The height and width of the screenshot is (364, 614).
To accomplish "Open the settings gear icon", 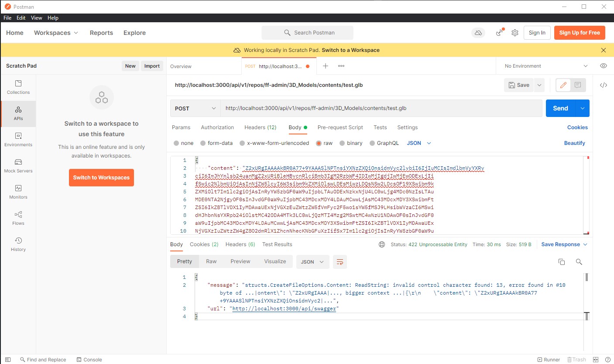I will (515, 33).
